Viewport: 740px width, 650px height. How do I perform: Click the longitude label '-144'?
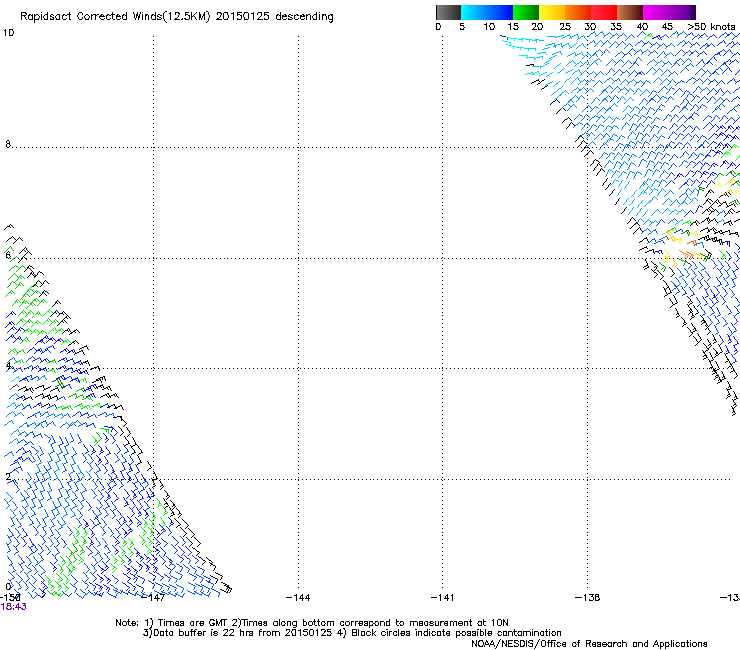[298, 598]
